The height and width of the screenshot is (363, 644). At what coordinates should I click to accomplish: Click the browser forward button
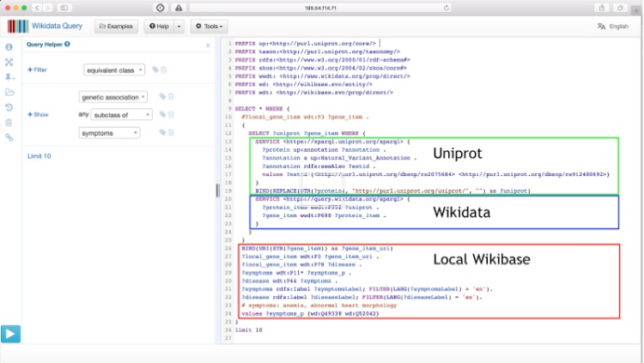[48, 8]
